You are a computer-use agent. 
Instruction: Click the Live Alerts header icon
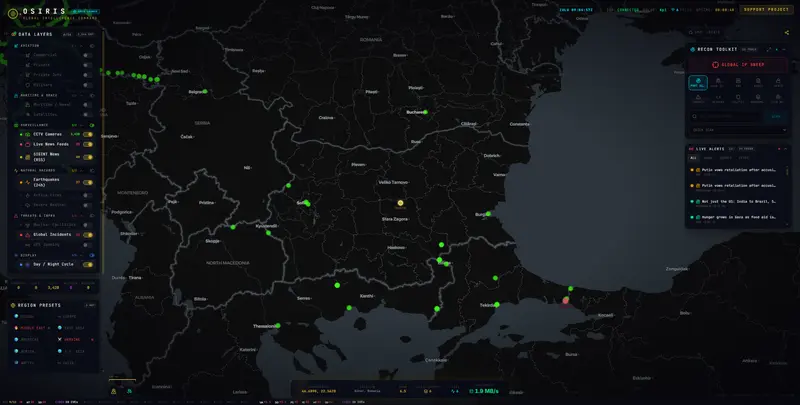pos(691,149)
